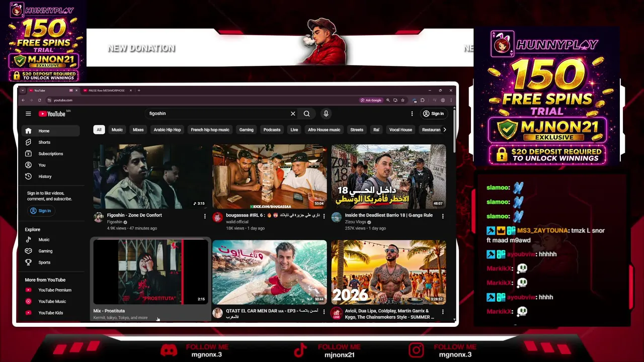Open YouTube Premium link
644x362 pixels.
point(50,290)
